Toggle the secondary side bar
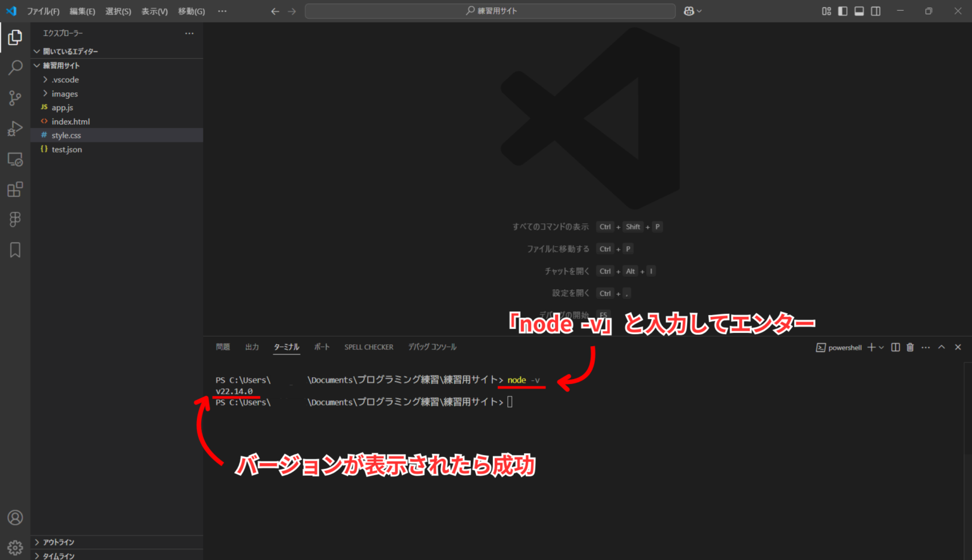This screenshot has width=972, height=560. point(875,11)
